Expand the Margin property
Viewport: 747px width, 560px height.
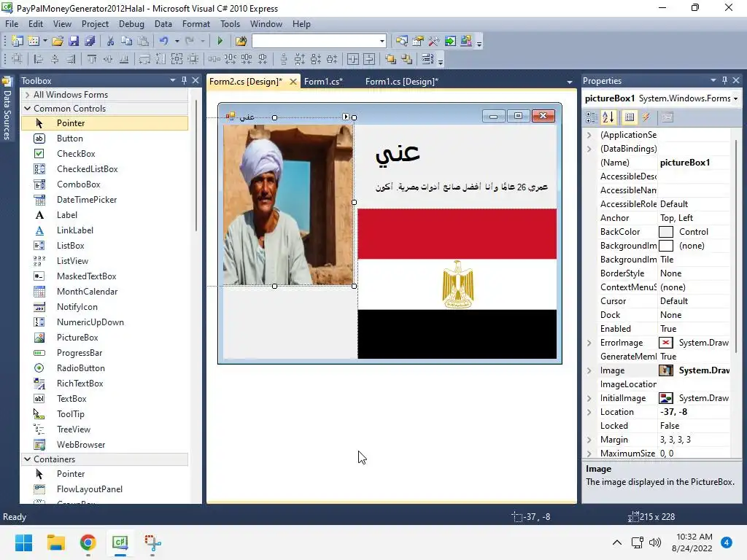pyautogui.click(x=589, y=440)
